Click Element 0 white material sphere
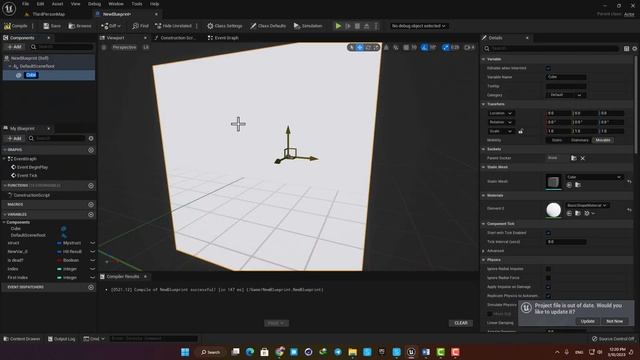The height and width of the screenshot is (360, 640). (553, 210)
